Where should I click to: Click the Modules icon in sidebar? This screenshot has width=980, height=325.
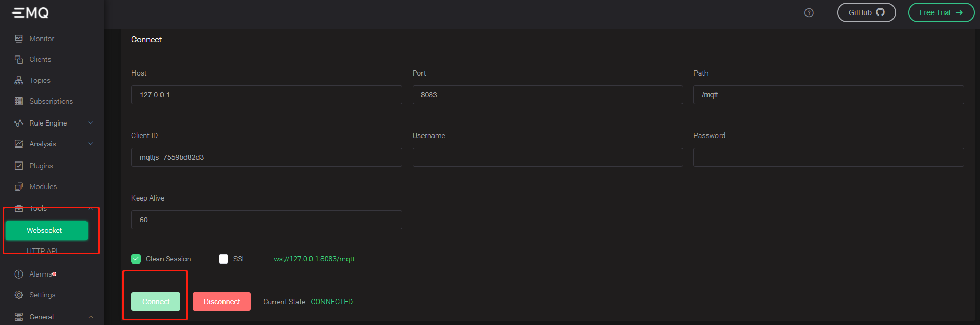[x=19, y=186]
